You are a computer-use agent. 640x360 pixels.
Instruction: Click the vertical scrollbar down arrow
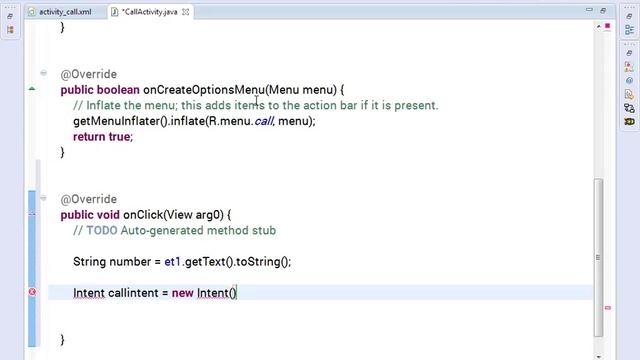pos(598,356)
